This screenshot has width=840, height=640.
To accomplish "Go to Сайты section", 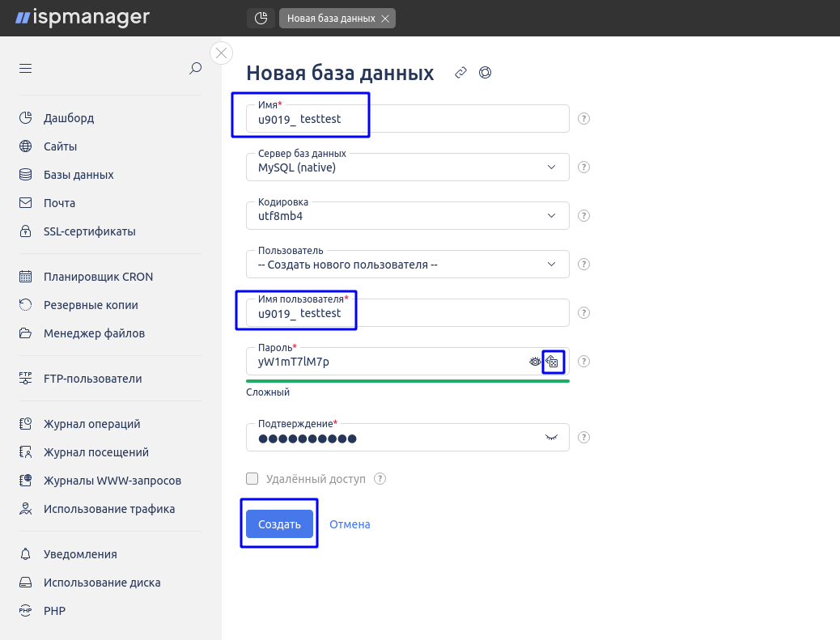I will click(x=60, y=146).
